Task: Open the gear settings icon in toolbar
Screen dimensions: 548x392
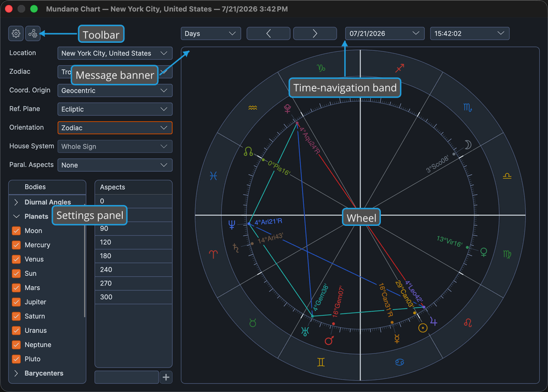Action: [x=16, y=33]
